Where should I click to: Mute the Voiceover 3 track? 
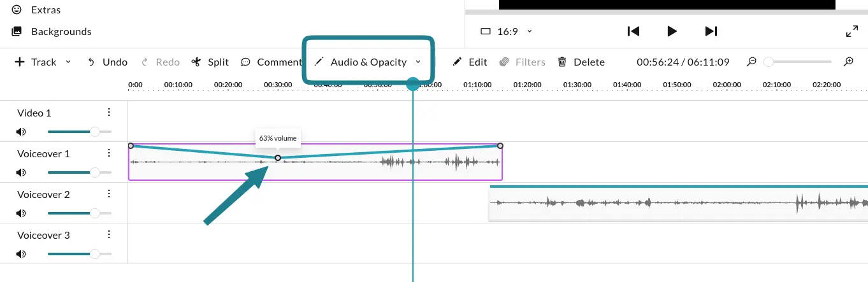(21, 253)
